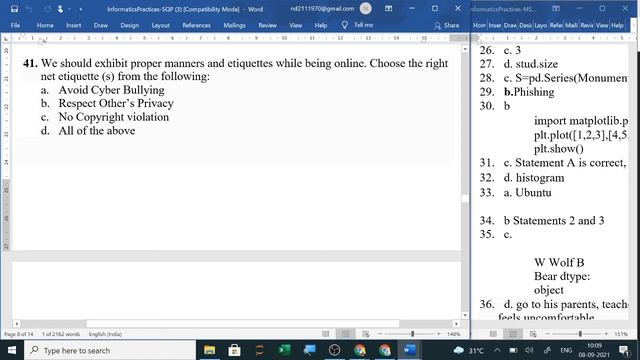Screen dimensions: 640x360
Task: Switch to Read Mode in right window
Action: pos(493,334)
